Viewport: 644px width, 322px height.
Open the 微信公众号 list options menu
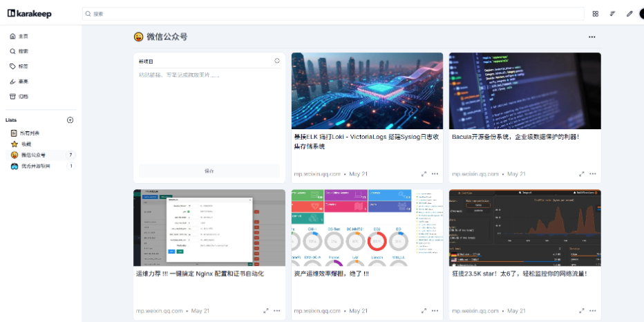point(591,37)
